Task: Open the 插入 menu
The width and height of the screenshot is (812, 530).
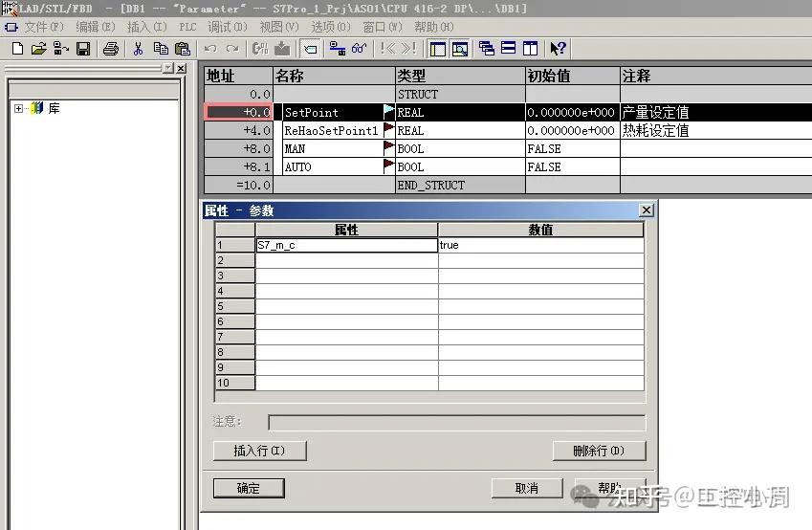Action: 146,27
